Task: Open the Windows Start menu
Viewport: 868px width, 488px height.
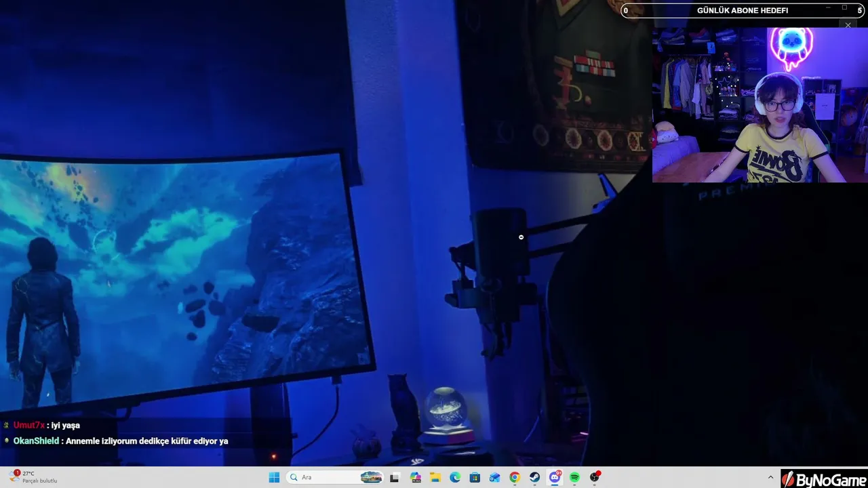Action: [x=274, y=477]
